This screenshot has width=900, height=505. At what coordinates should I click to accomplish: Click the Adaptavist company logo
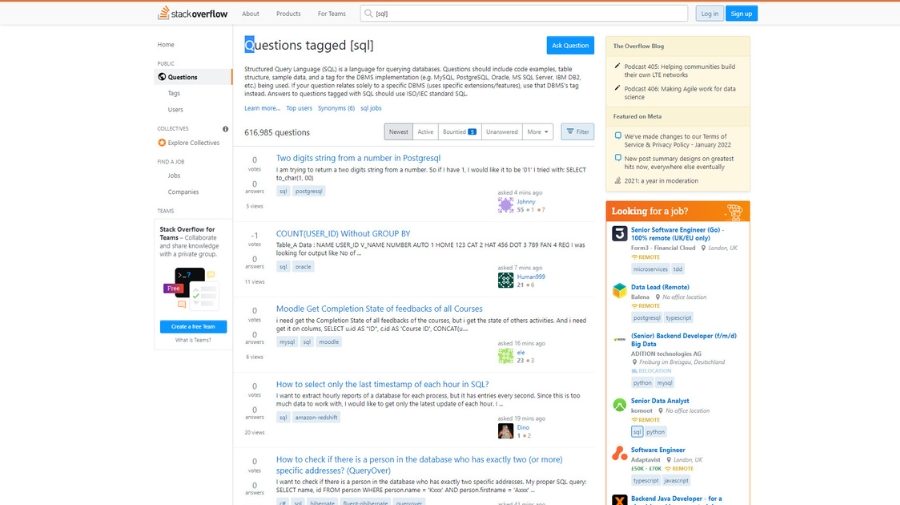coord(619,453)
